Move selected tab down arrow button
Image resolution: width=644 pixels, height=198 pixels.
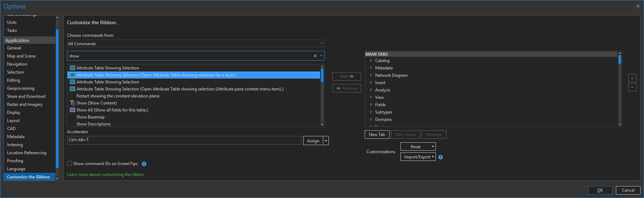(x=632, y=87)
